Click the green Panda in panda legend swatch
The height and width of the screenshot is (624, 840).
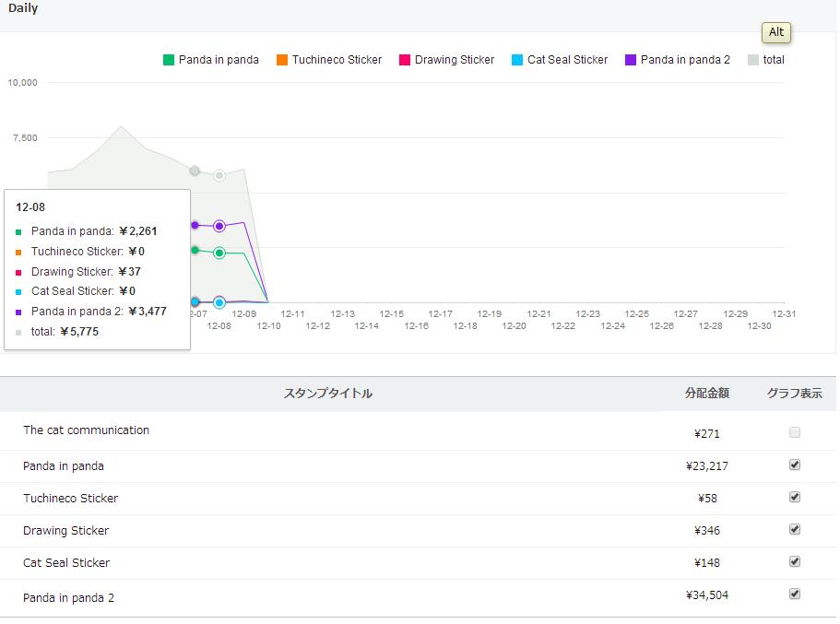pyautogui.click(x=169, y=60)
